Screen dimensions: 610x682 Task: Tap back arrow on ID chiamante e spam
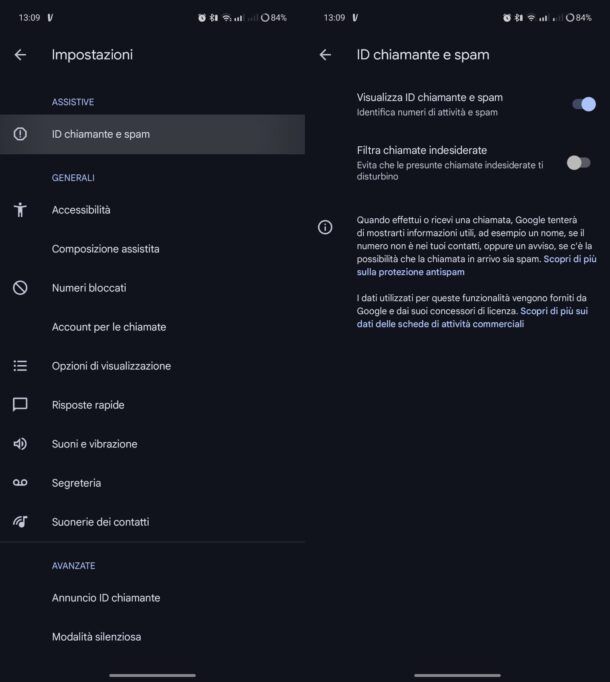(325, 55)
